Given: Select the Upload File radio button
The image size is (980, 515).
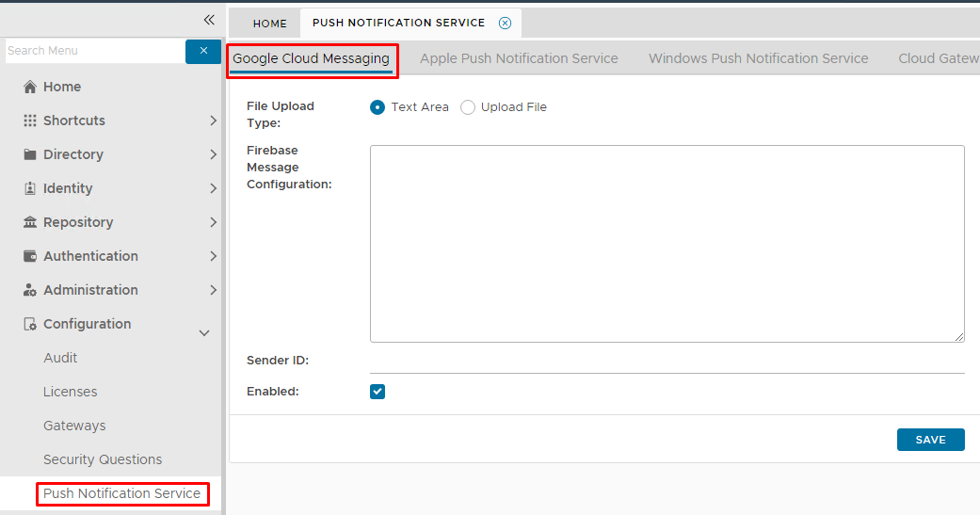Looking at the screenshot, I should pos(468,107).
